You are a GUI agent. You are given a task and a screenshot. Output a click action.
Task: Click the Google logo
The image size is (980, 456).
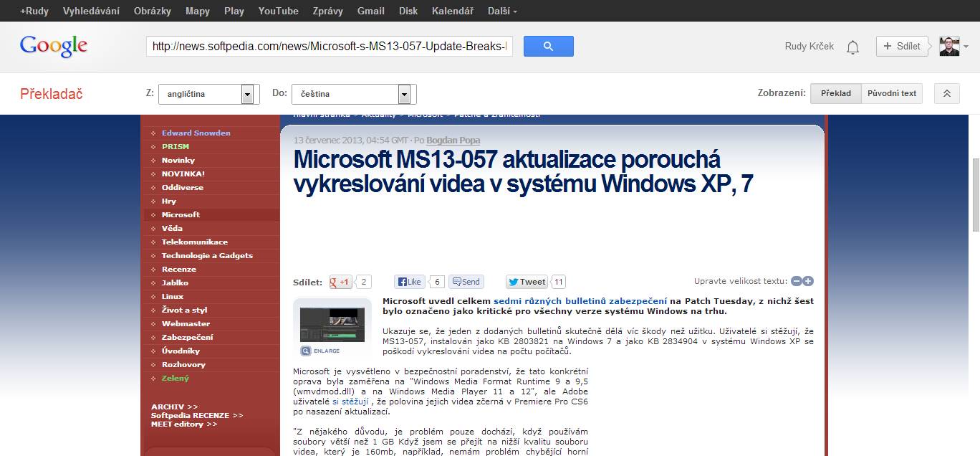point(54,47)
